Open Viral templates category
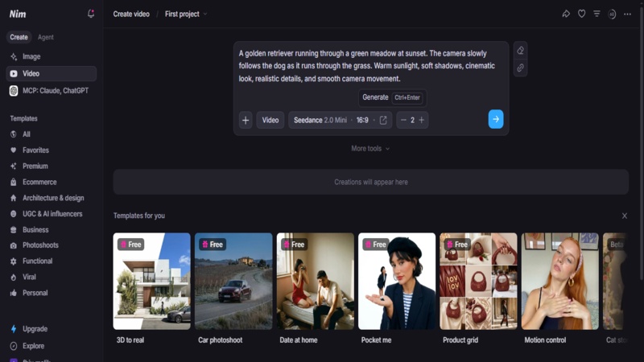The width and height of the screenshot is (644, 362). coord(52,277)
